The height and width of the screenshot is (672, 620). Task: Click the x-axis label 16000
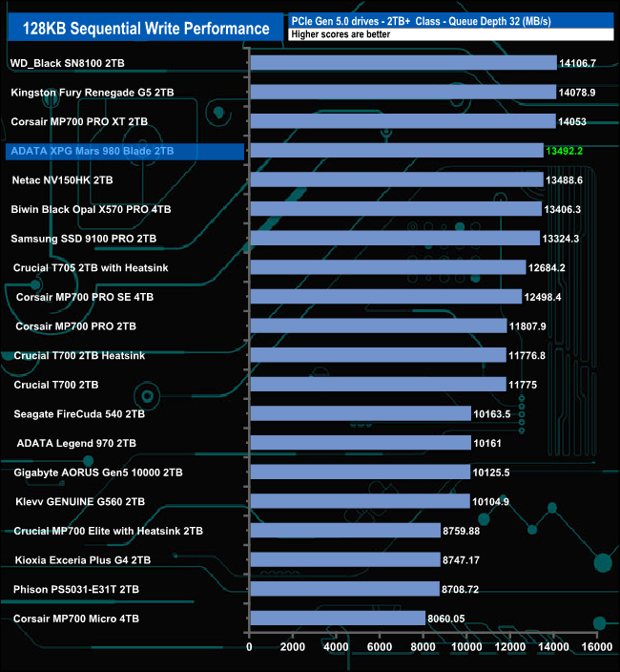[x=597, y=647]
